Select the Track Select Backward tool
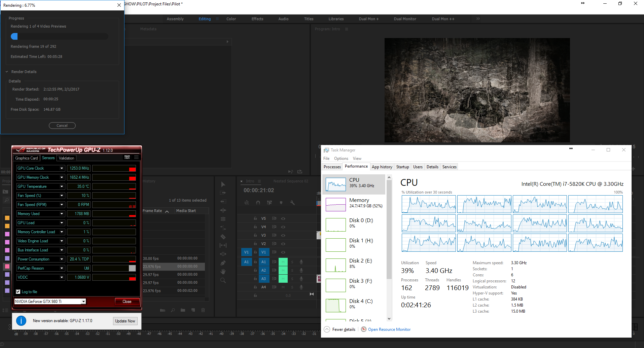 coord(223,201)
